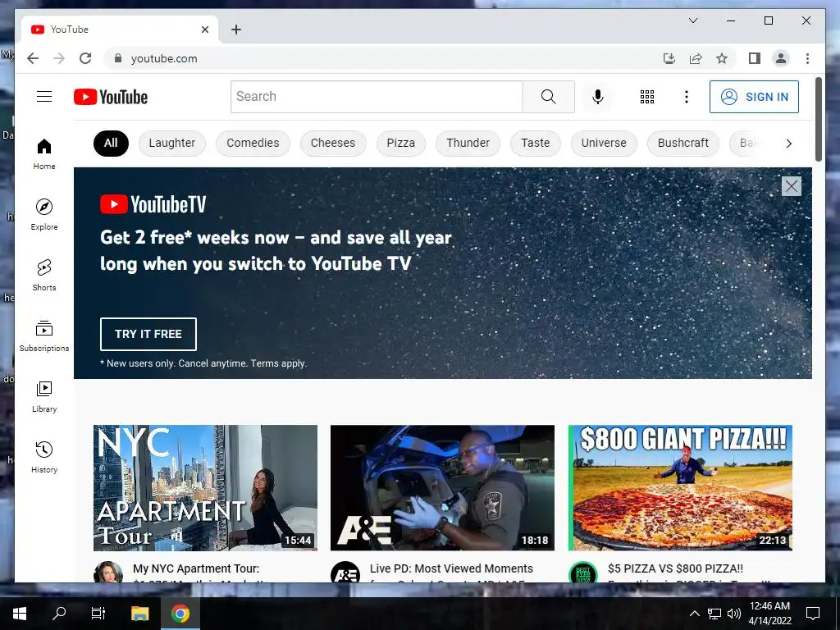This screenshot has height=630, width=840.
Task: Click TRY IT FREE button
Action: click(148, 334)
